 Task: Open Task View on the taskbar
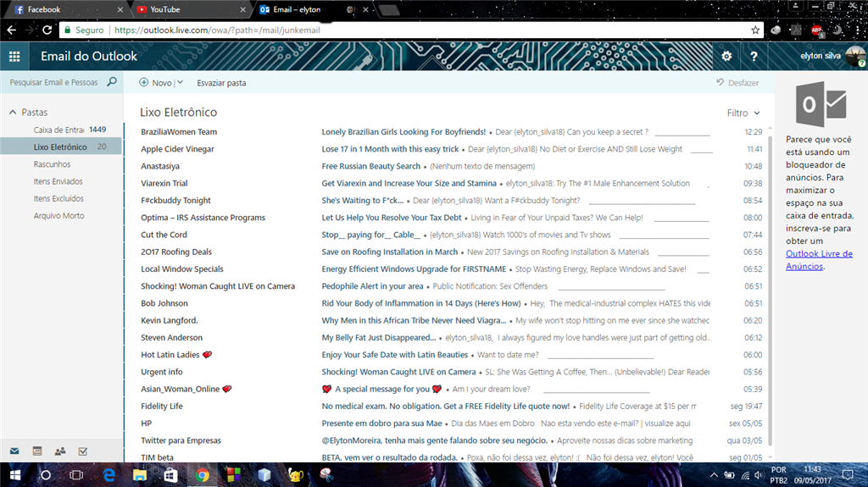point(76,475)
